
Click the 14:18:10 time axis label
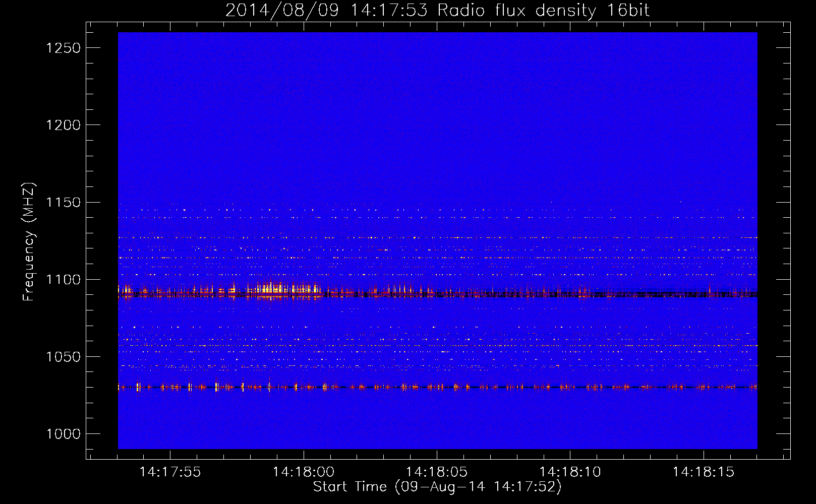point(570,472)
